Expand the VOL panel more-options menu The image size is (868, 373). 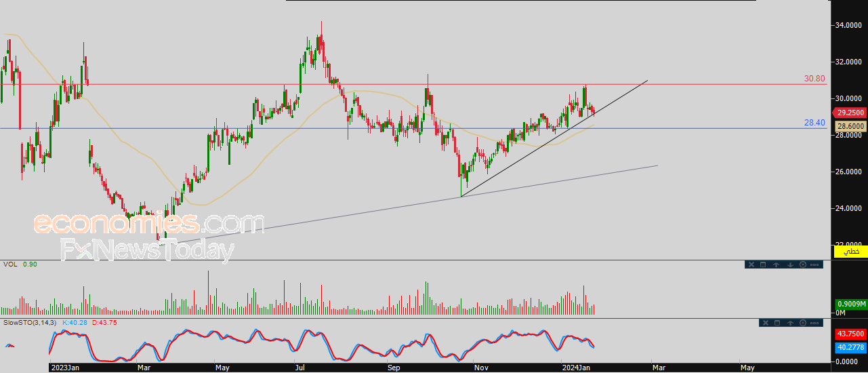coord(816,264)
